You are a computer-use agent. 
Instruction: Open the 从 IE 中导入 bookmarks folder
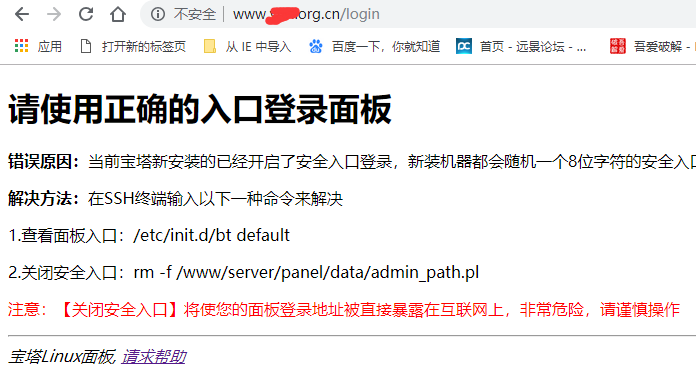(247, 46)
